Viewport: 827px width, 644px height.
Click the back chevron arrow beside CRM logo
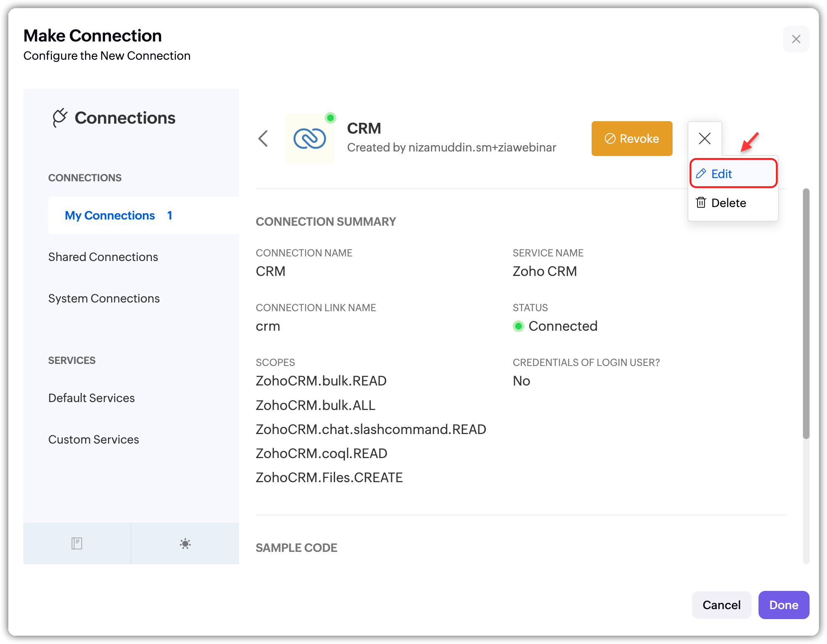coord(263,139)
